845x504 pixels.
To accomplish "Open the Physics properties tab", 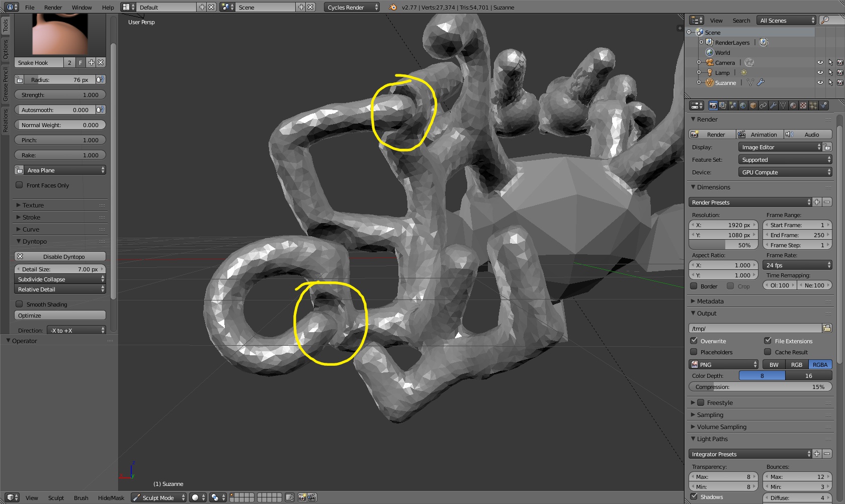I will [x=823, y=106].
